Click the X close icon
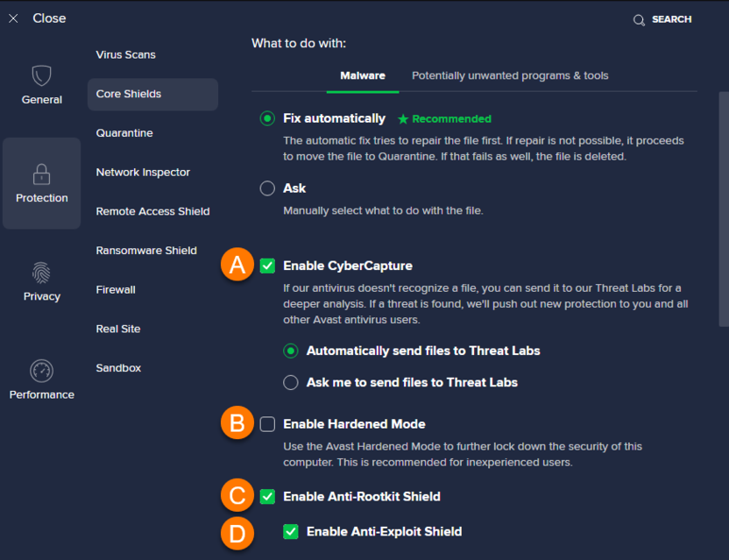The height and width of the screenshot is (560, 729). coord(13,18)
